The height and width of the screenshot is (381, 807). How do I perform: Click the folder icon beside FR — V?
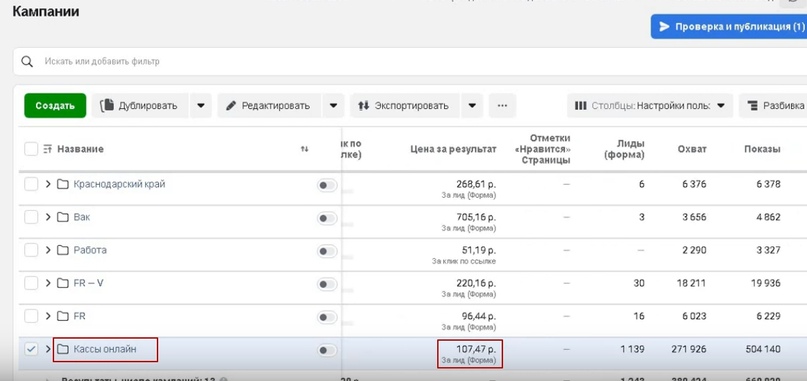[63, 283]
